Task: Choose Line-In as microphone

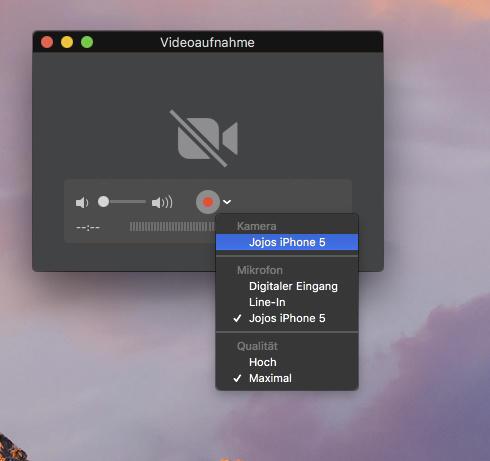Action: coord(287,302)
